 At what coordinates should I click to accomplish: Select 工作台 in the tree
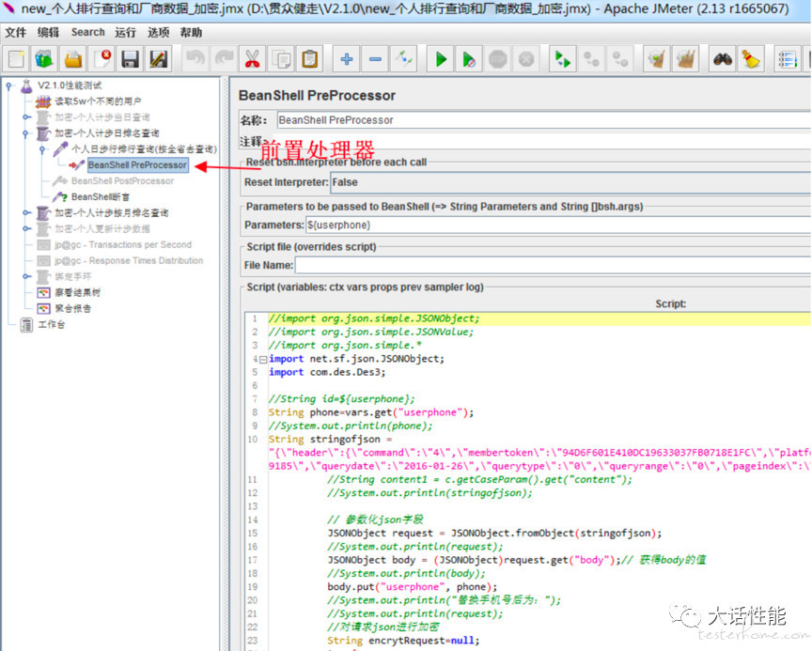click(x=52, y=324)
